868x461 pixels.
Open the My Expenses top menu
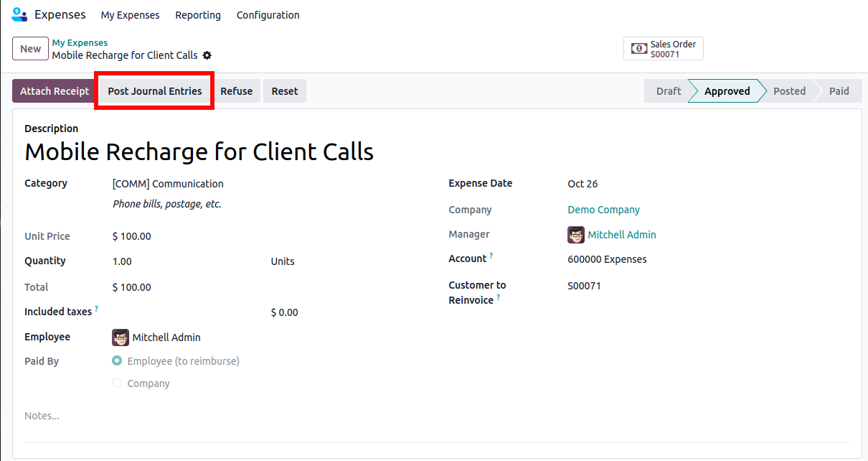coord(130,15)
